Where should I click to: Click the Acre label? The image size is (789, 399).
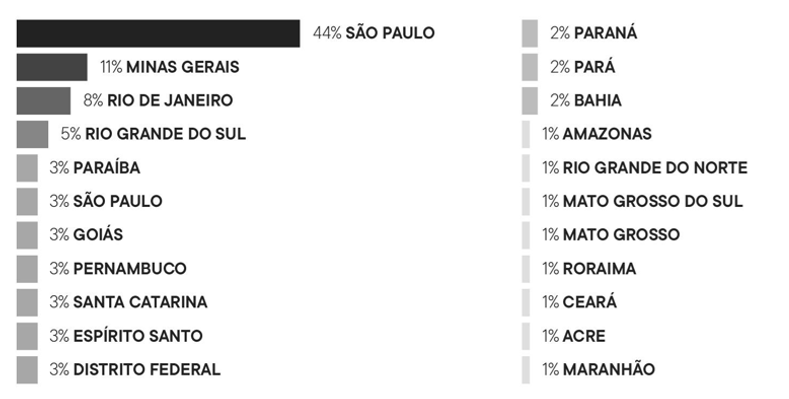pyautogui.click(x=584, y=336)
